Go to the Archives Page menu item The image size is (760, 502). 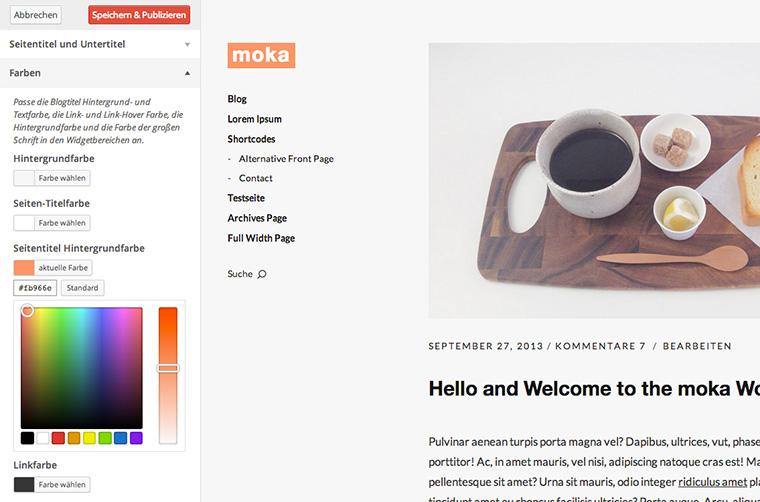click(257, 218)
